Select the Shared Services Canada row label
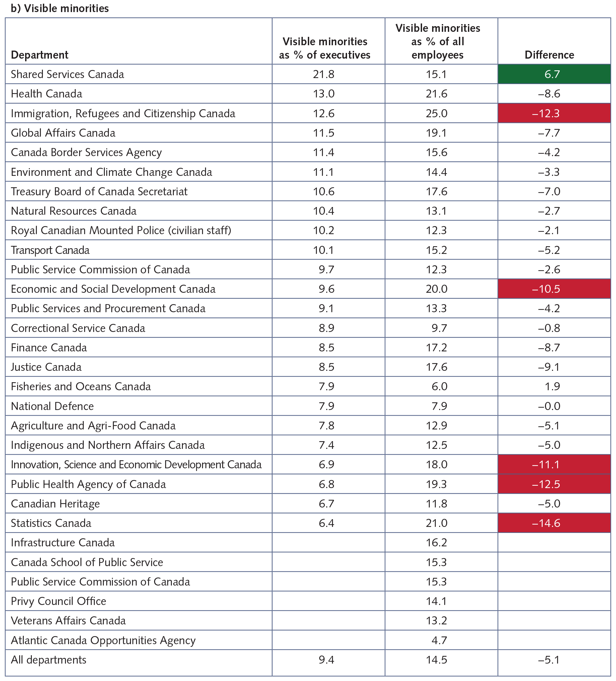The image size is (616, 681). coord(68,74)
